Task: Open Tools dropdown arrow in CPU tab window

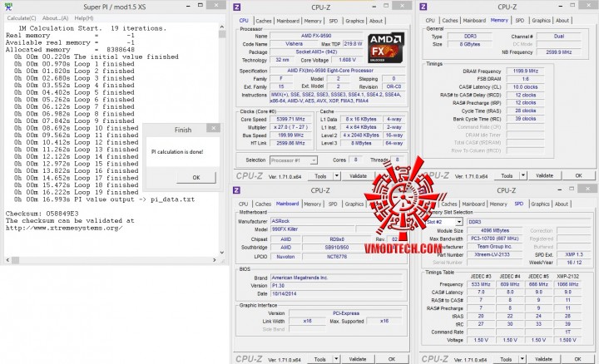Action: (x=337, y=176)
